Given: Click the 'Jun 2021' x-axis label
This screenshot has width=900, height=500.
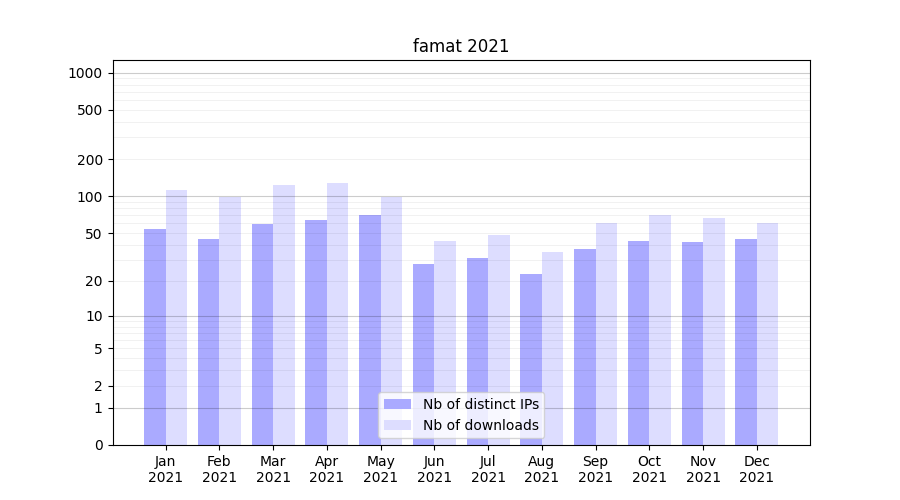Looking at the screenshot, I should click(x=434, y=469).
